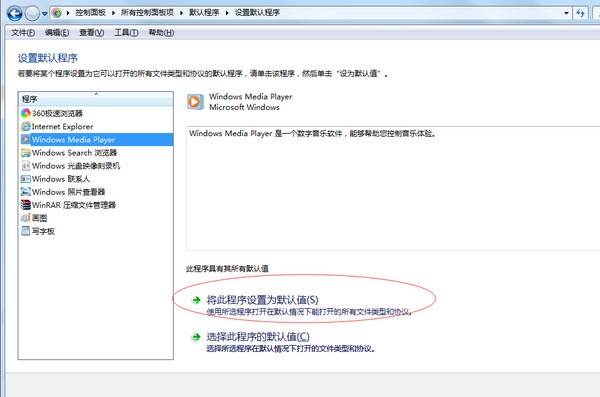Click the 360极速浏览器 icon in list

pyautogui.click(x=26, y=113)
